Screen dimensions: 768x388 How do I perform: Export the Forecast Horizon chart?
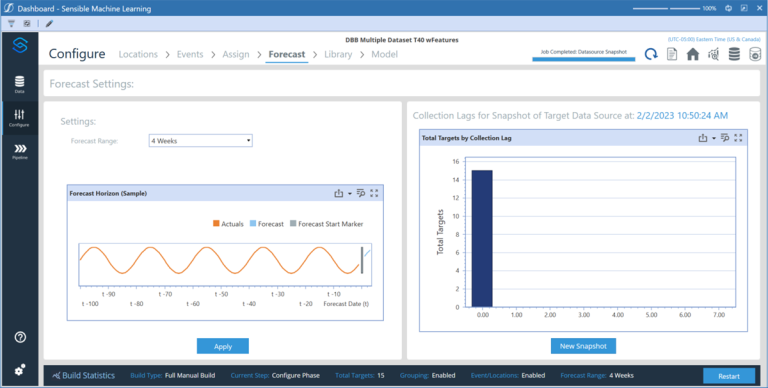pyautogui.click(x=338, y=194)
